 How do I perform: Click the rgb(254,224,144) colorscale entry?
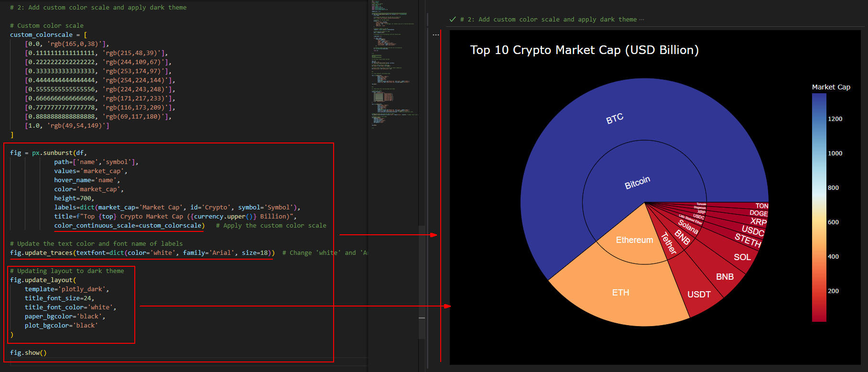click(100, 80)
